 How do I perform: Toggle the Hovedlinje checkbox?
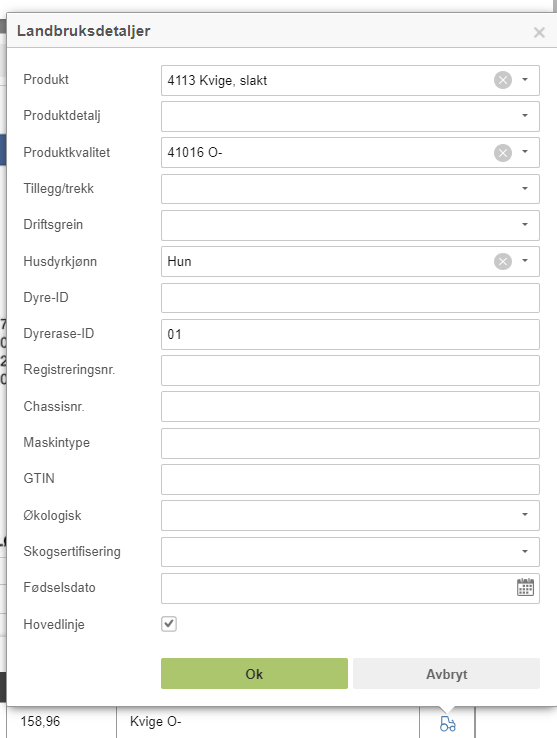coord(169,624)
